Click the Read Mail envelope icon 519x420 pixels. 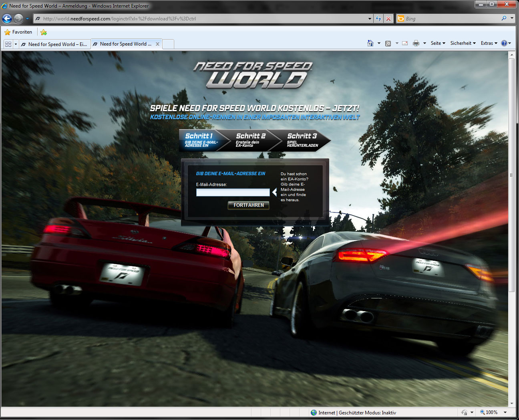405,43
